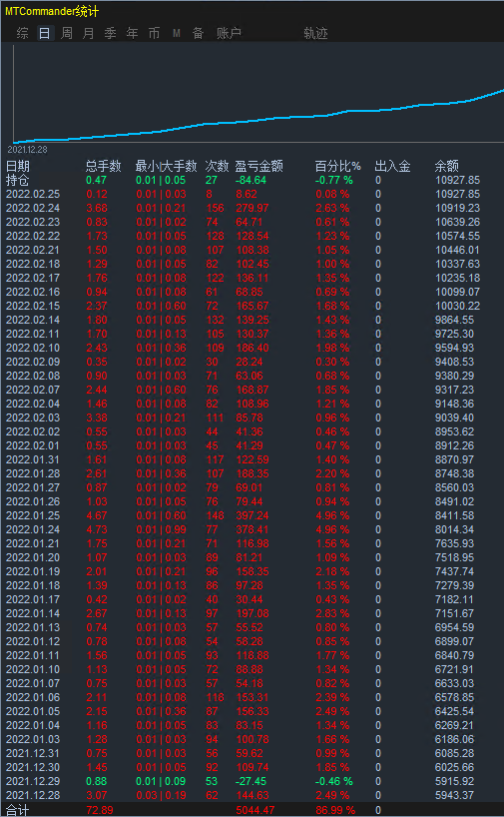Click the 百分比% column header

tap(338, 166)
